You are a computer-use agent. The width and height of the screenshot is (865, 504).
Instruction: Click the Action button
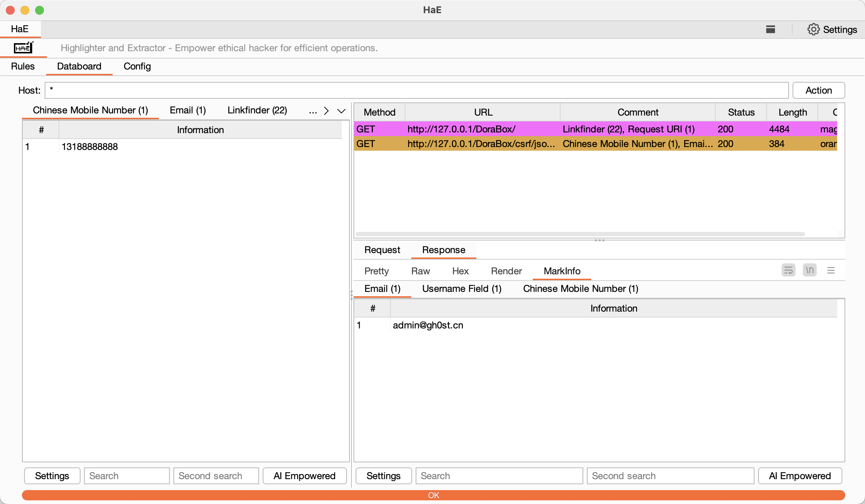818,90
